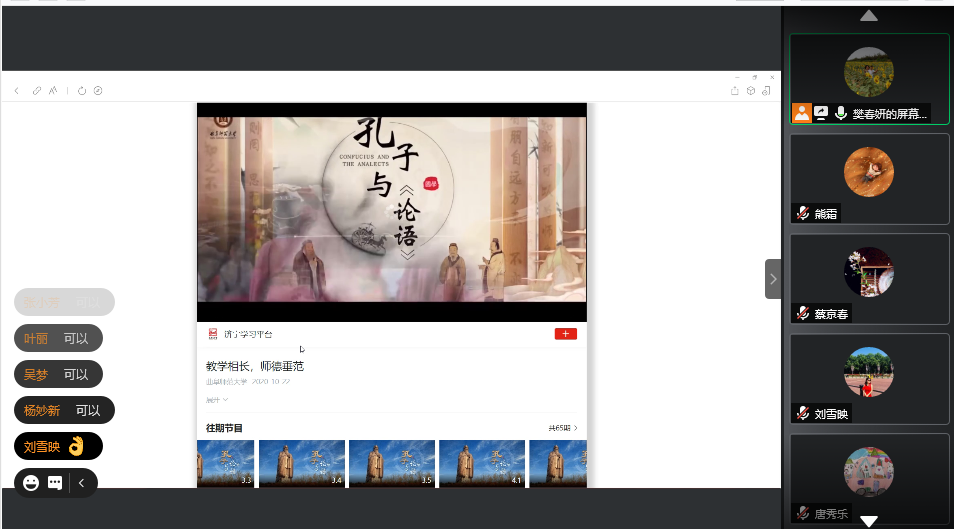Open the chat message bubble icon
This screenshot has width=954, height=529.
pos(55,483)
